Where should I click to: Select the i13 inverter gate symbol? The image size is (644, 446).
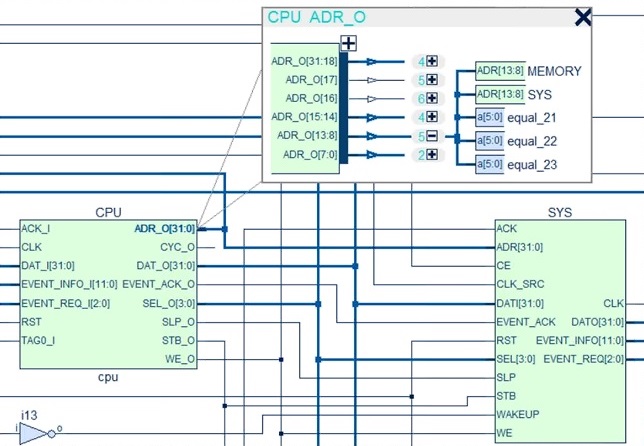tap(35, 434)
